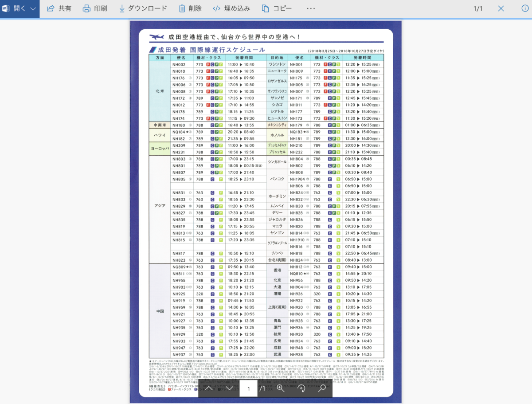Click the 目的地 column header
The width and height of the screenshot is (532, 404).
pos(278,58)
